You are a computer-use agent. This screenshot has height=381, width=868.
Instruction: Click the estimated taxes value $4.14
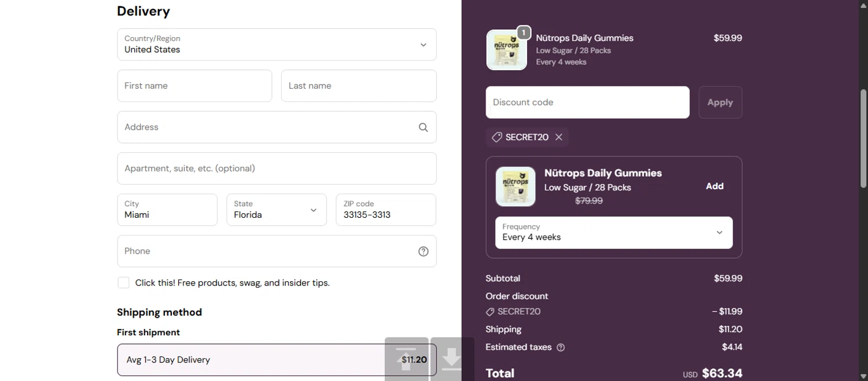click(x=732, y=347)
